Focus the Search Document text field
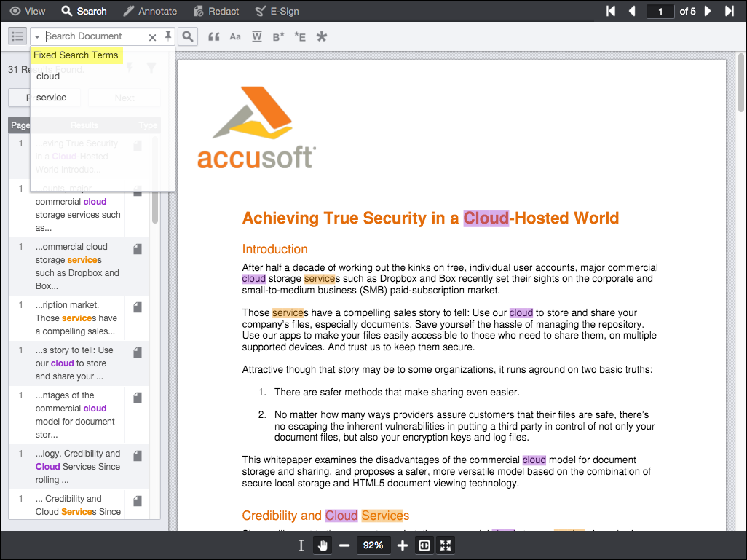The width and height of the screenshot is (747, 560). point(95,36)
